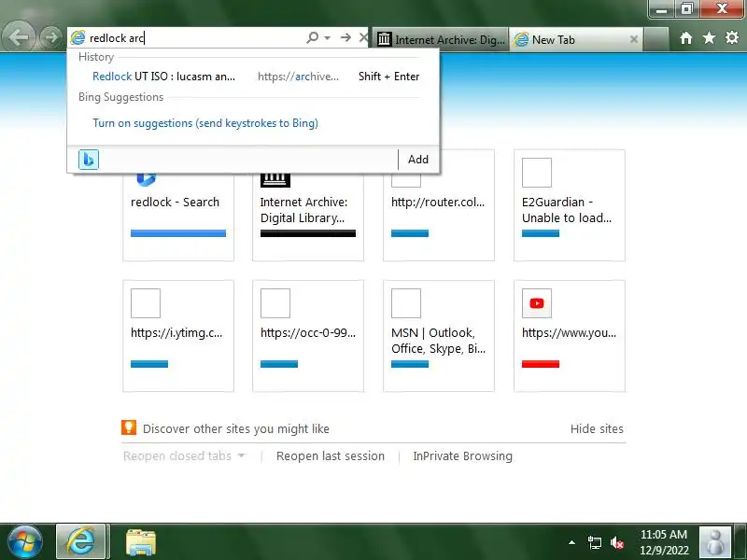Click the archive URL in history suggestion
This screenshot has height=560, width=747.
coord(298,77)
